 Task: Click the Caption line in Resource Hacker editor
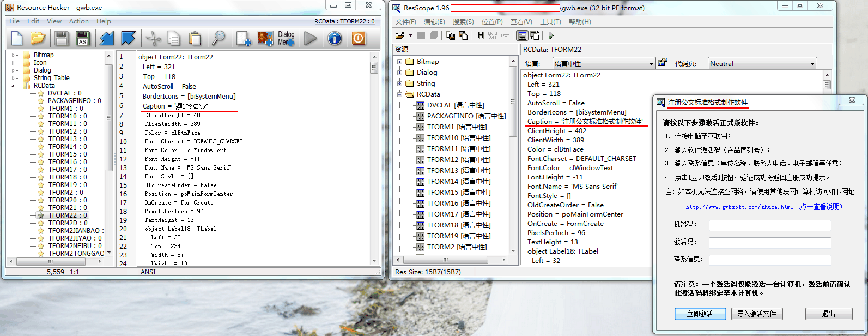(175, 106)
